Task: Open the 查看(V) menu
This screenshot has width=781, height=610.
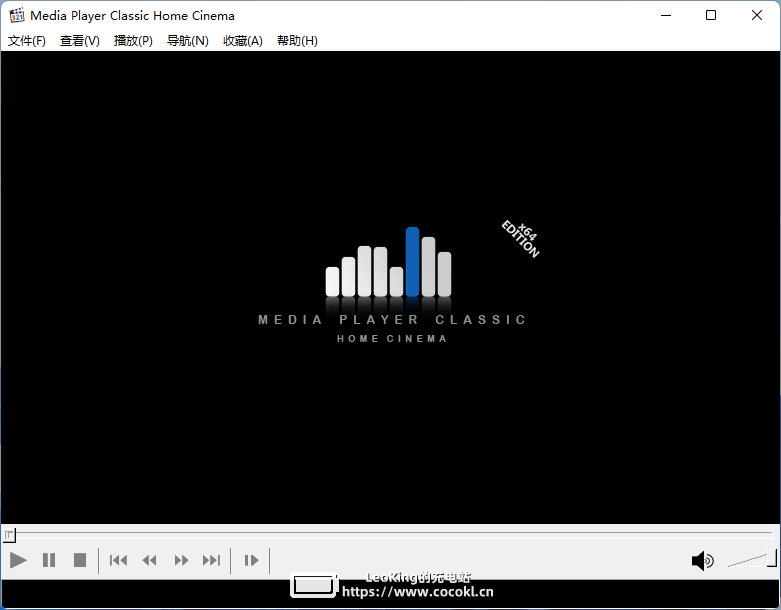Action: pos(80,41)
